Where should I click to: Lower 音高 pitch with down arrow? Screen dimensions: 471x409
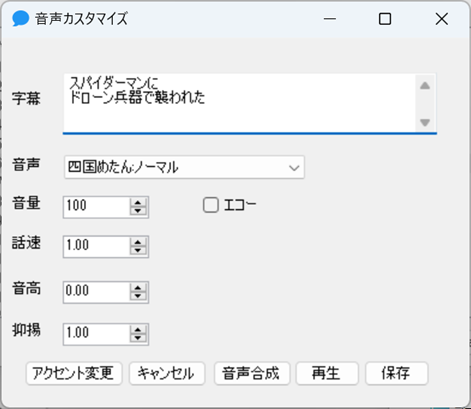[x=138, y=296]
